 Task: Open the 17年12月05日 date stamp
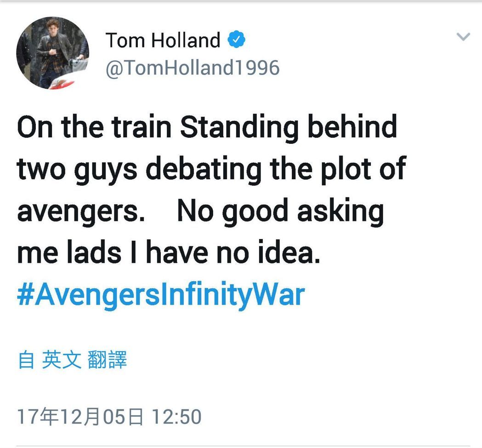click(80, 417)
